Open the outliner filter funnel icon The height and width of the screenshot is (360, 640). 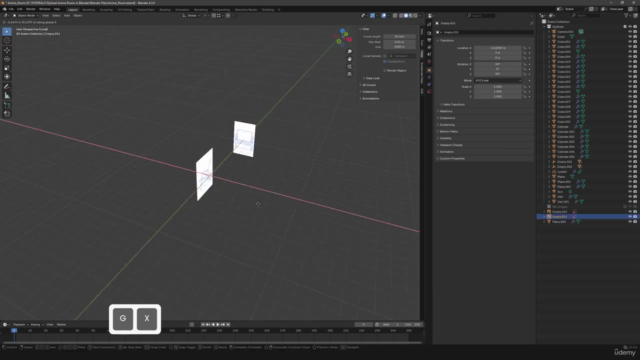click(x=626, y=16)
